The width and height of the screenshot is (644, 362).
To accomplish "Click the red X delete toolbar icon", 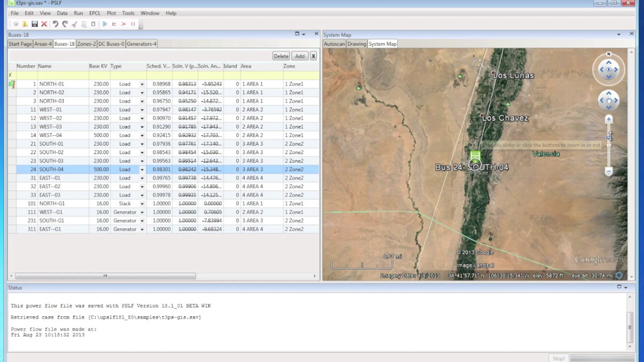I will (x=44, y=24).
